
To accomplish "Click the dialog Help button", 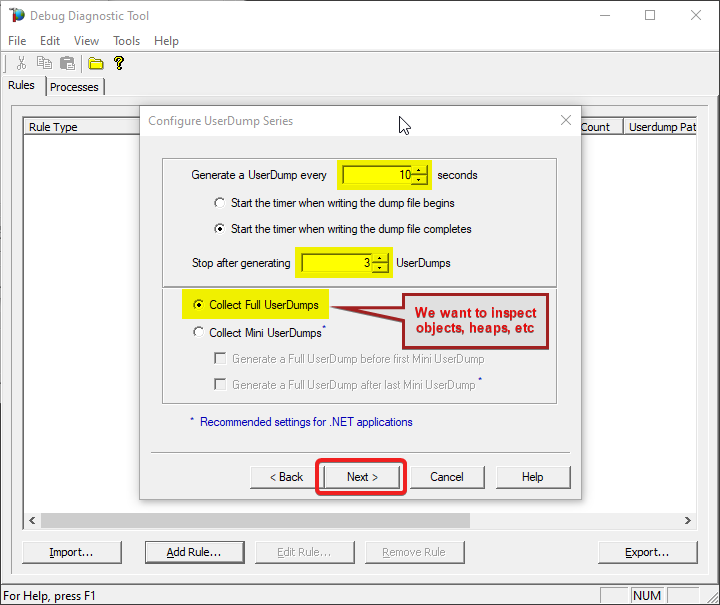I will point(533,477).
